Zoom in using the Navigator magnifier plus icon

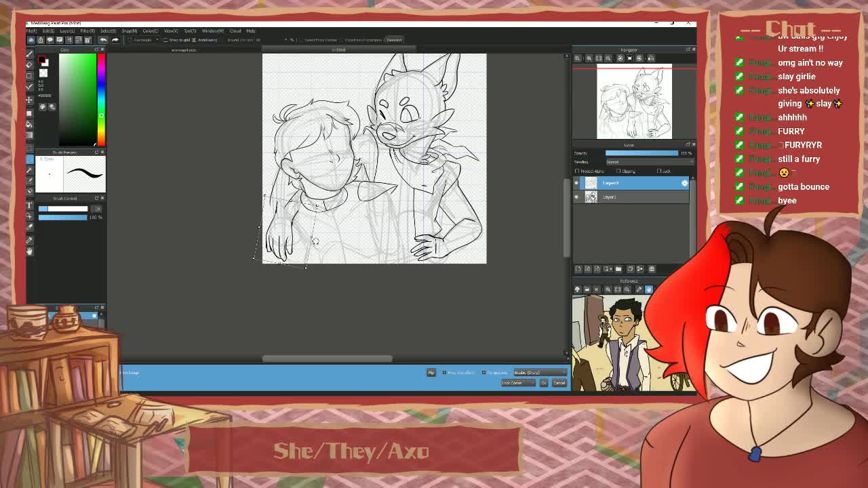589,58
